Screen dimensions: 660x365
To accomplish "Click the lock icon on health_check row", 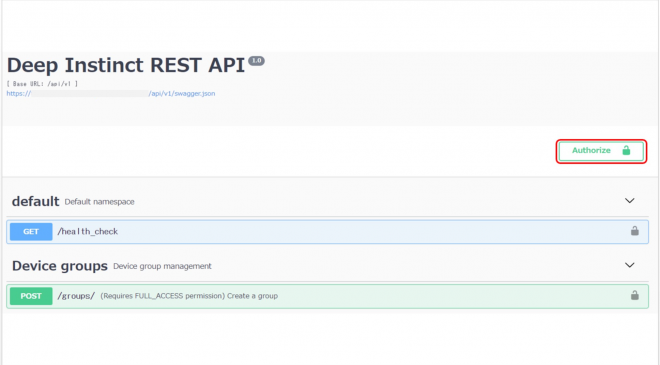I will pyautogui.click(x=634, y=231).
